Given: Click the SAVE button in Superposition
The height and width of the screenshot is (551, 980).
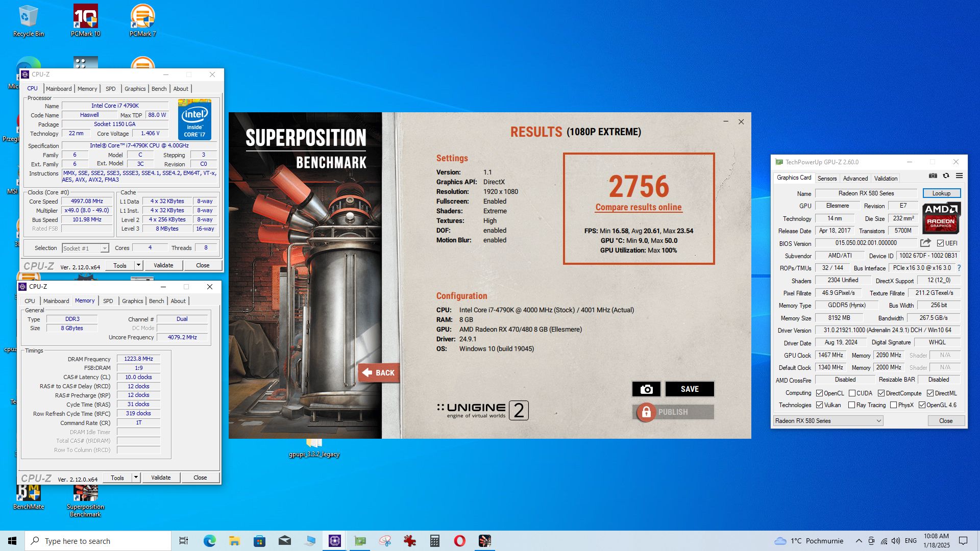Looking at the screenshot, I should point(690,389).
